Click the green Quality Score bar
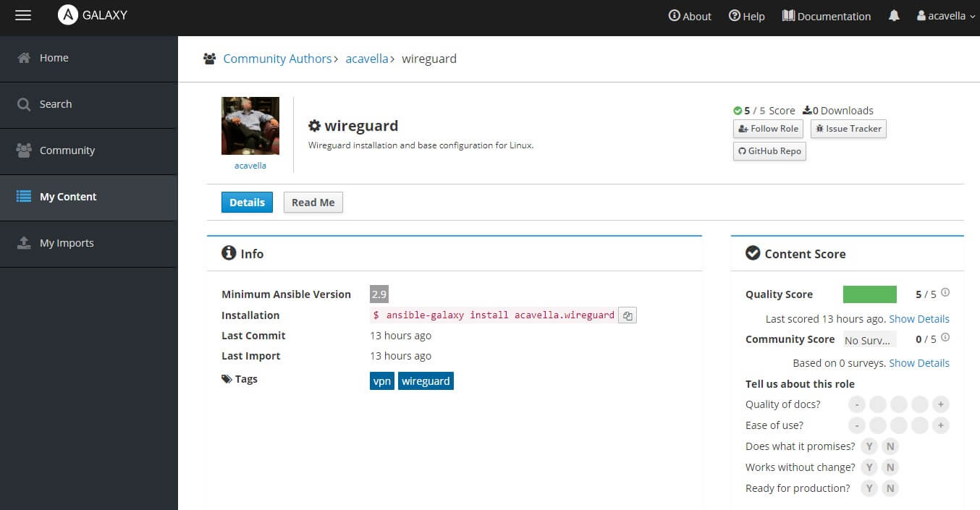The height and width of the screenshot is (510, 980). [x=870, y=294]
